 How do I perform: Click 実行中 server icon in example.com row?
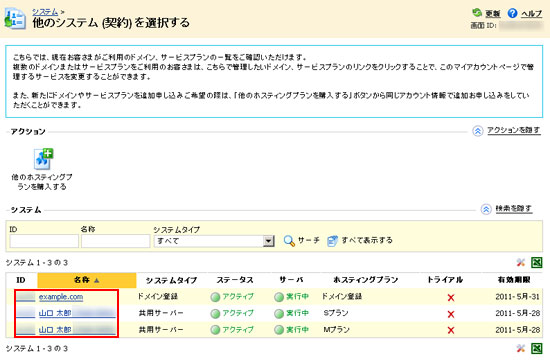[x=279, y=297]
